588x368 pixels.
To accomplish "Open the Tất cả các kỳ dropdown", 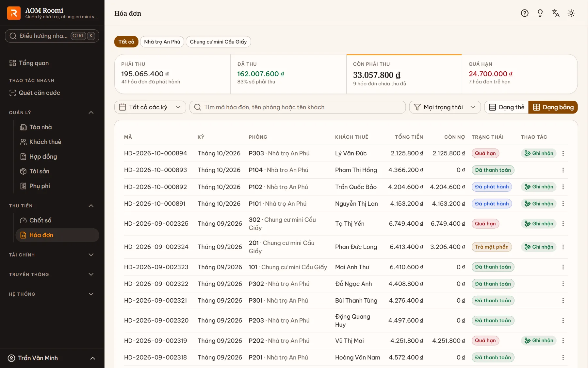I will pyautogui.click(x=150, y=107).
